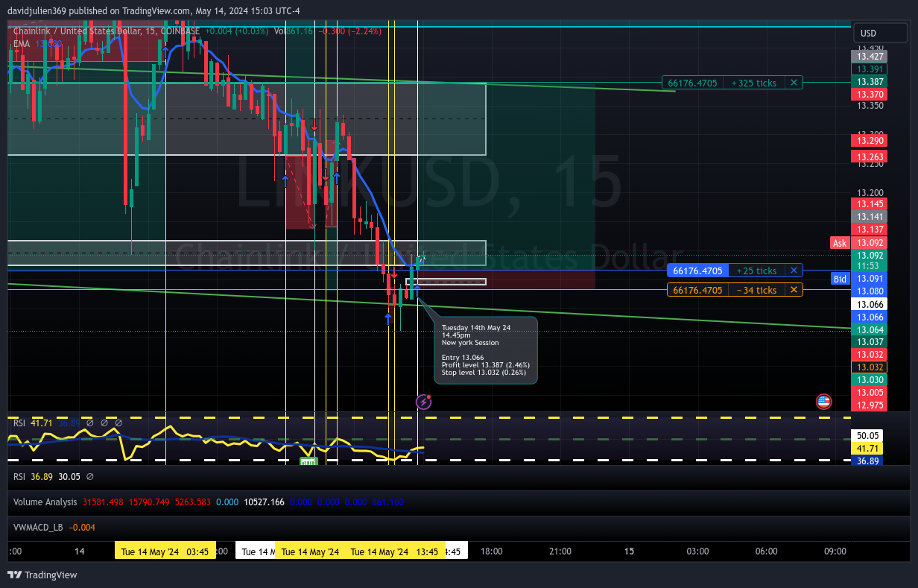Image resolution: width=918 pixels, height=588 pixels.
Task: Click the blue Bid label
Action: (840, 279)
